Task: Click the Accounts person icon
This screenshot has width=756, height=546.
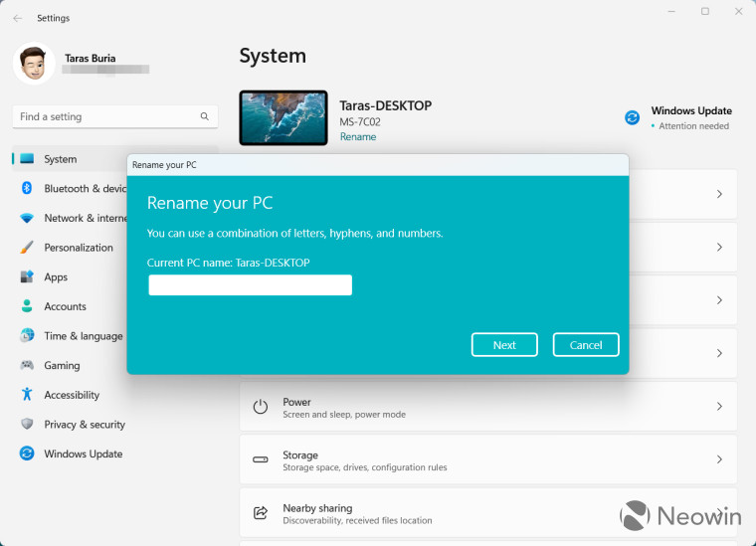Action: point(27,306)
